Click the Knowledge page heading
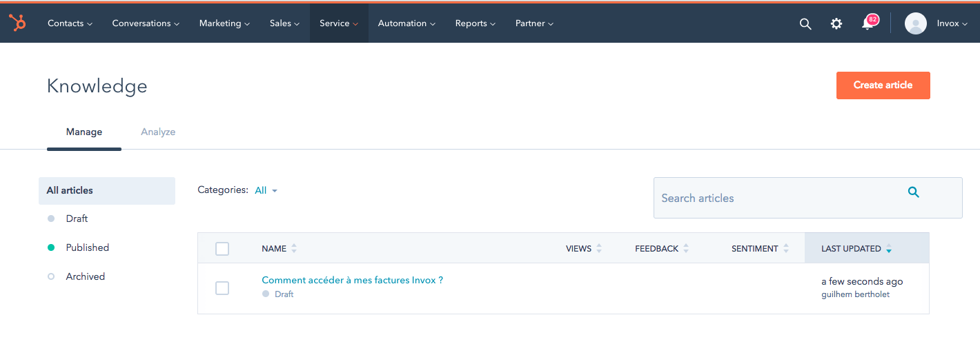Screen dimensions: 980x355 click(x=97, y=86)
